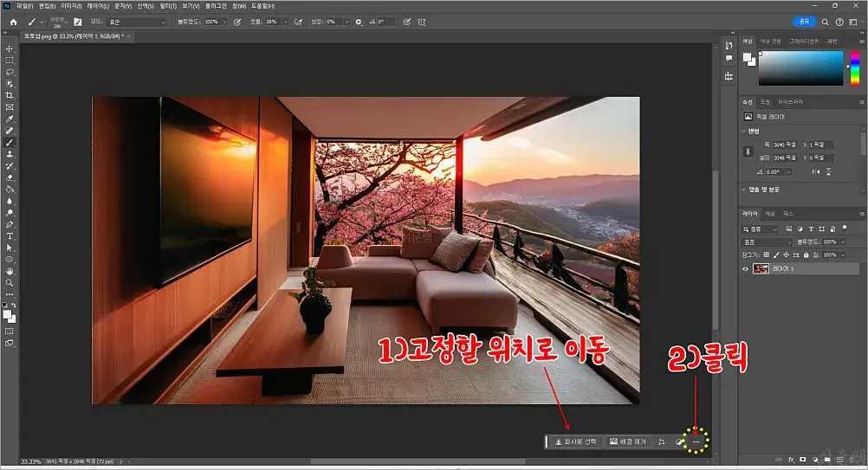
Task: Toggle lock all padlock icon
Action: pyautogui.click(x=806, y=254)
